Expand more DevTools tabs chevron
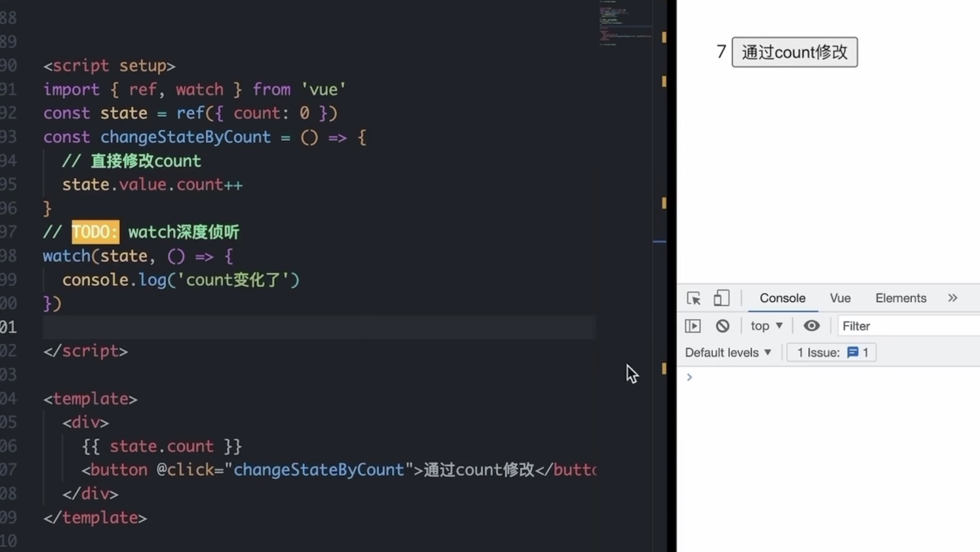This screenshot has width=980, height=552. tap(952, 298)
